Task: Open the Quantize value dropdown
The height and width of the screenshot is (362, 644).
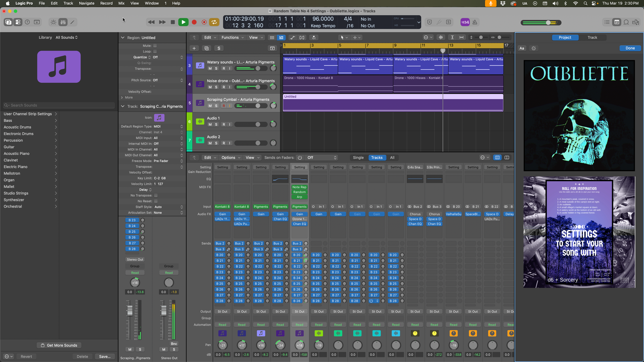Action: (168, 57)
